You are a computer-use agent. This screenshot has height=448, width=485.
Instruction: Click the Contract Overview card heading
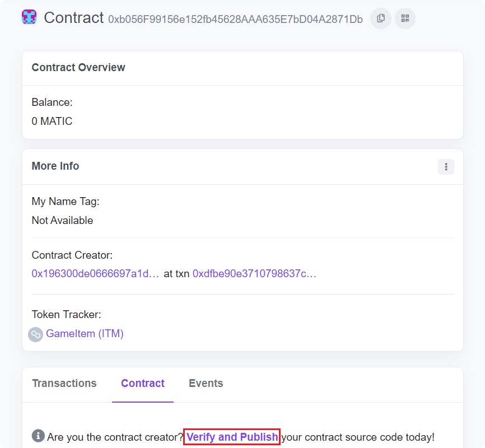[78, 67]
